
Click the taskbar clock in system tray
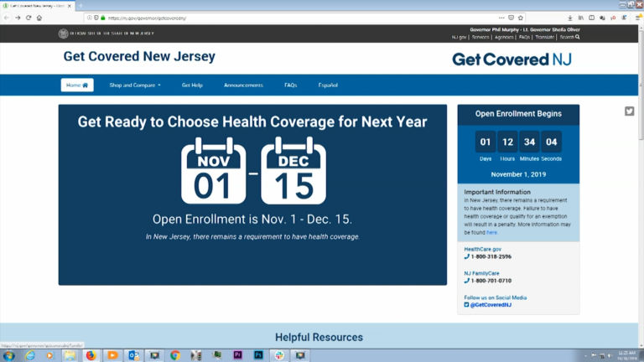pyautogui.click(x=626, y=355)
